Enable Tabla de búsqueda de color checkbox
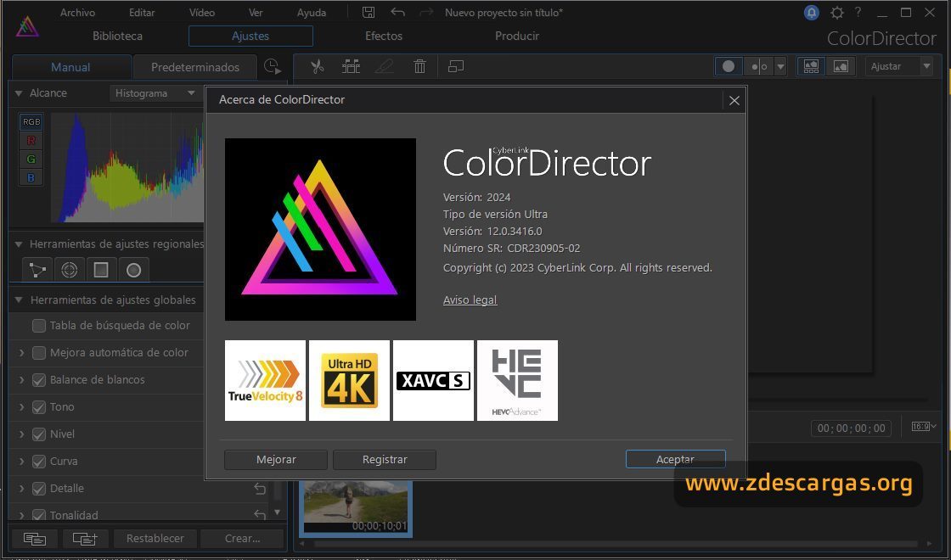The width and height of the screenshot is (951, 560). 39,326
